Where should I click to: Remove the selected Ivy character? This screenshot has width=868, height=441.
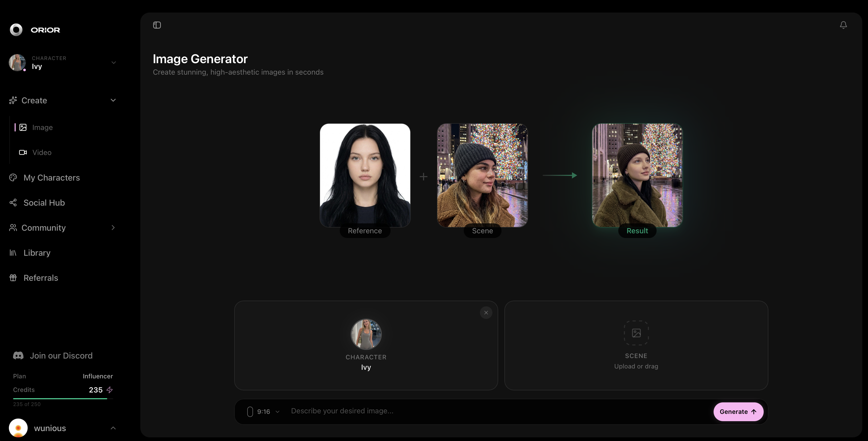[486, 313]
